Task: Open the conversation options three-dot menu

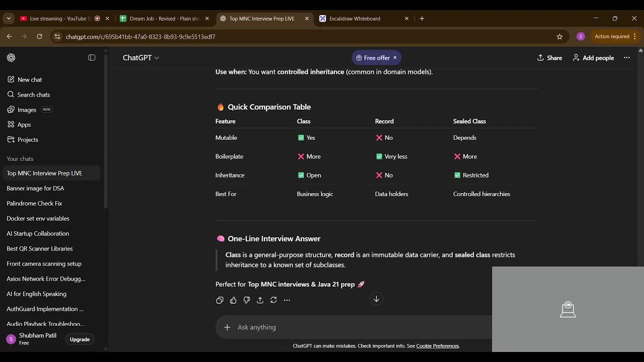Action: click(626, 58)
